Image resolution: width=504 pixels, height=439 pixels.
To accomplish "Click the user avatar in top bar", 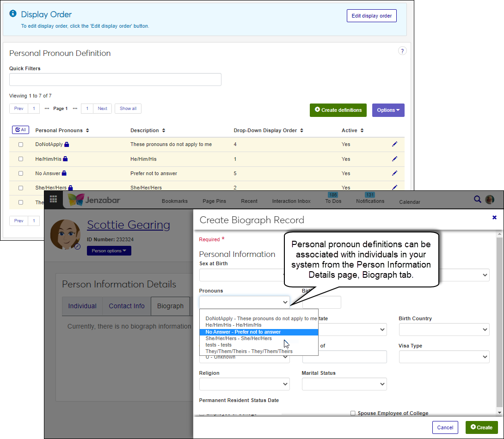I will [490, 200].
